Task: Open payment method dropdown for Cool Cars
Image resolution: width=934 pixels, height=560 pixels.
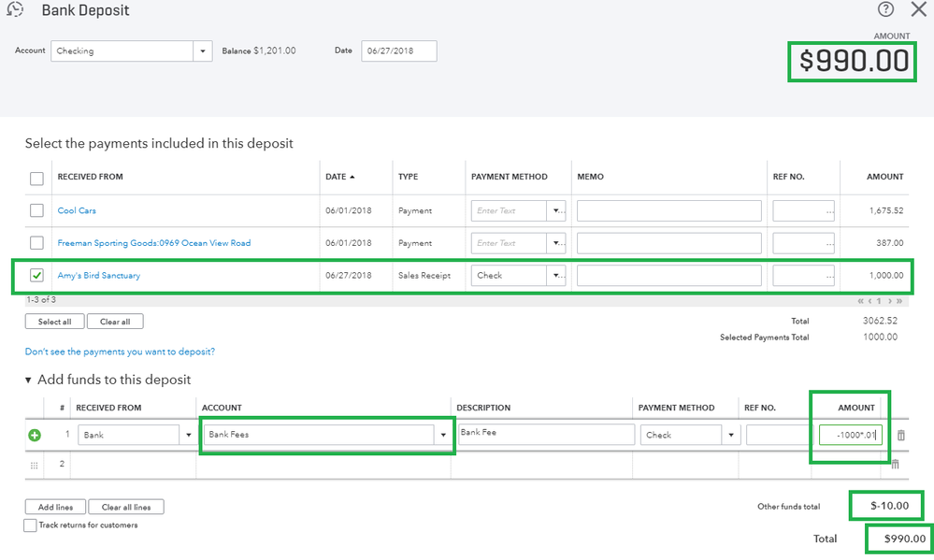Action: click(x=557, y=211)
